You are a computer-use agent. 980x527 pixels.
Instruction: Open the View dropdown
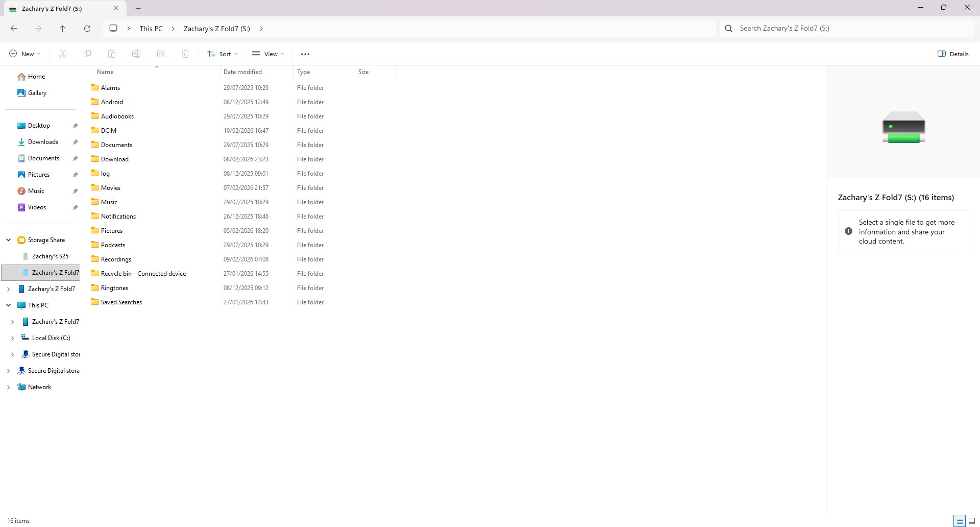267,54
